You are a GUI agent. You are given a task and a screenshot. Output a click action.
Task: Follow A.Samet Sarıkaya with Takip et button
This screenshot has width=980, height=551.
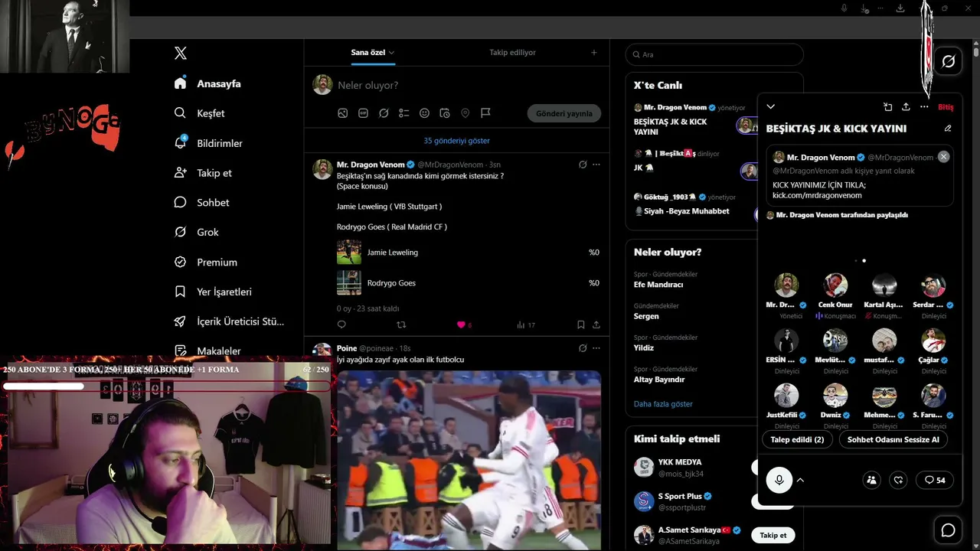[x=773, y=535]
